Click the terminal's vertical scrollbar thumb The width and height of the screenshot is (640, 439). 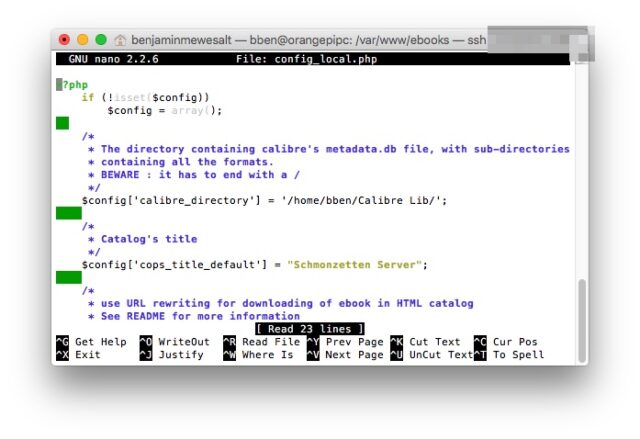click(x=582, y=312)
